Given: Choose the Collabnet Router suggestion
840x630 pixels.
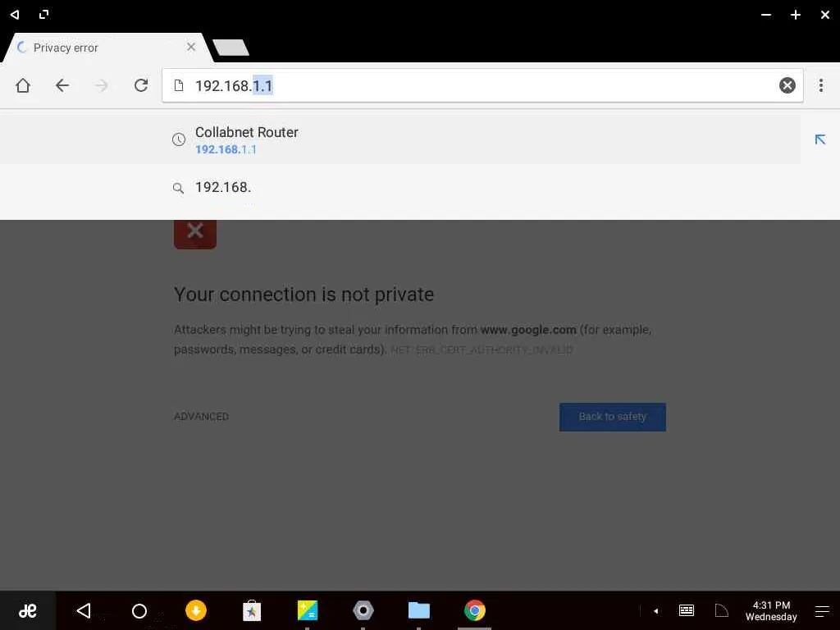Looking at the screenshot, I should [x=400, y=139].
